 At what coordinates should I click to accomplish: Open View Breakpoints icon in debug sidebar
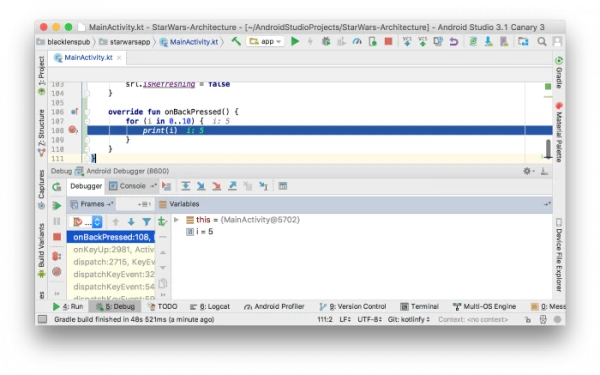tap(57, 256)
